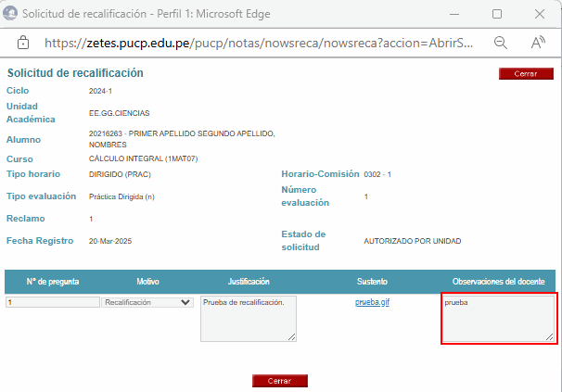
Task: Click resize handle of Justificación text area
Action: pos(292,337)
